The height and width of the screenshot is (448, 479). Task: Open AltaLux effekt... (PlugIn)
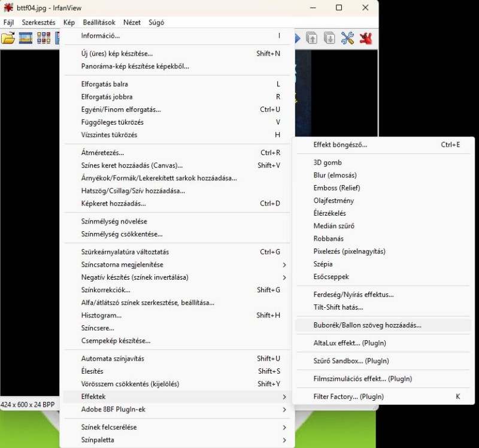tap(383, 343)
